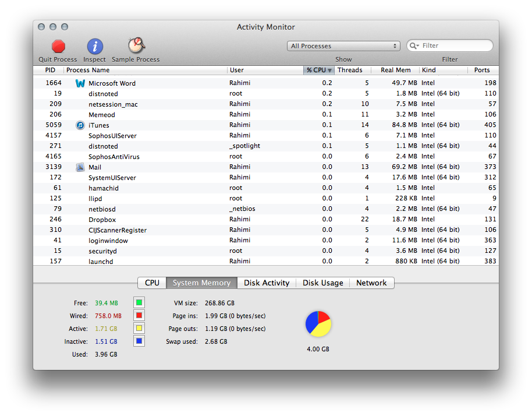Select the Mail app icon
Viewport: 532px width, 416px height.
[x=80, y=167]
